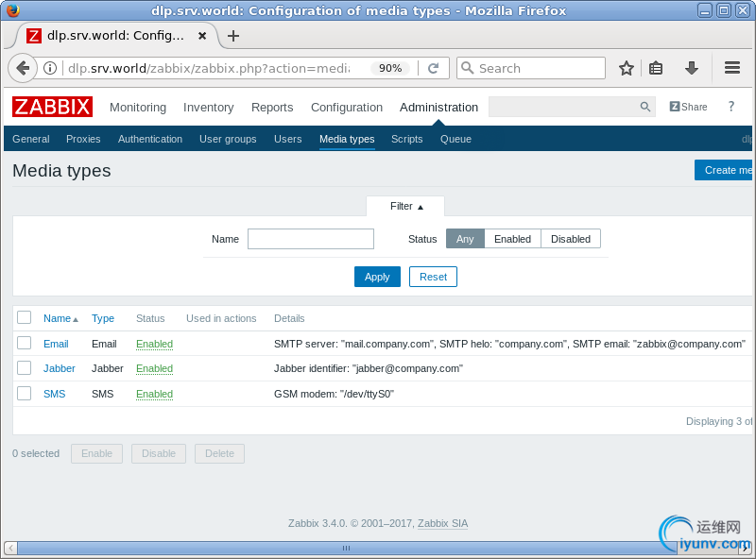
Task: Sort table by Type column
Action: tap(103, 318)
